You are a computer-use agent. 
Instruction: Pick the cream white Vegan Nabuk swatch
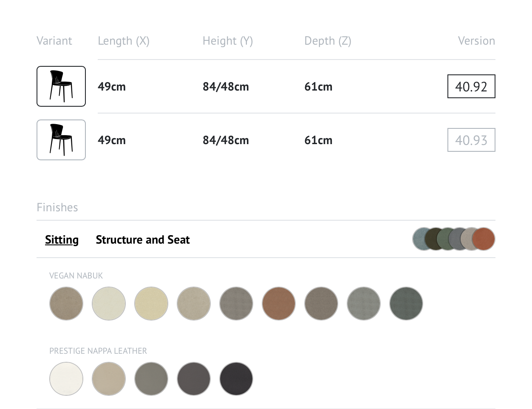[x=109, y=304]
